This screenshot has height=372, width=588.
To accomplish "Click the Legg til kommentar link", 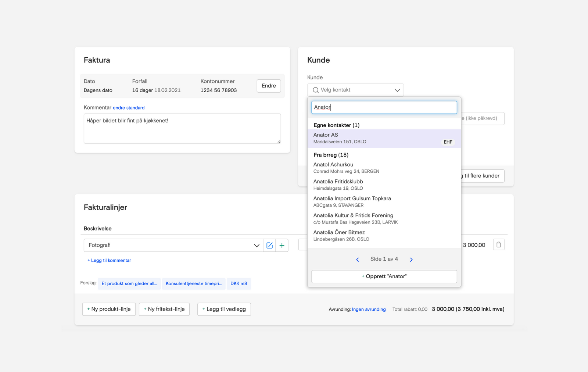I will tap(109, 260).
